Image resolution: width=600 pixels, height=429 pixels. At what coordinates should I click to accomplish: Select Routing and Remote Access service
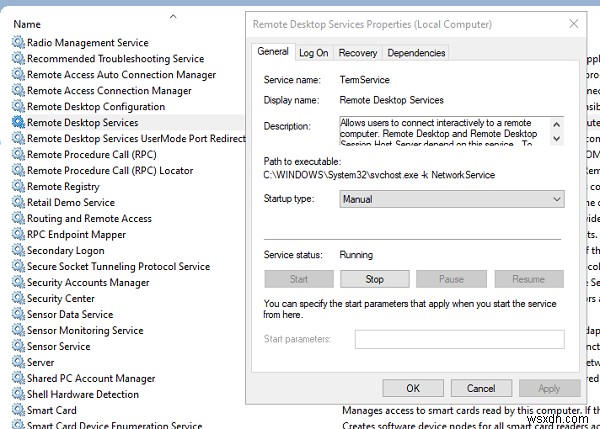[x=89, y=218]
